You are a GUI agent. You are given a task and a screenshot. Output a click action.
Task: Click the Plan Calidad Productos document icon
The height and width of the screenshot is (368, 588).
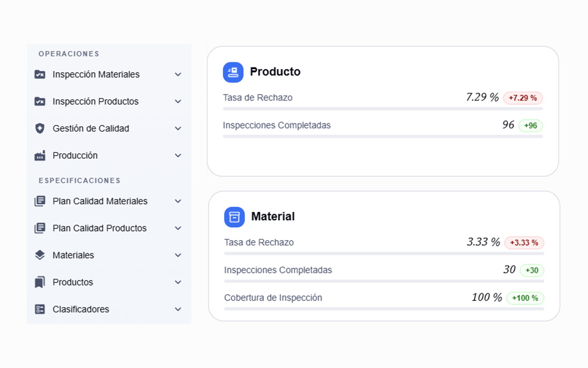(40, 228)
